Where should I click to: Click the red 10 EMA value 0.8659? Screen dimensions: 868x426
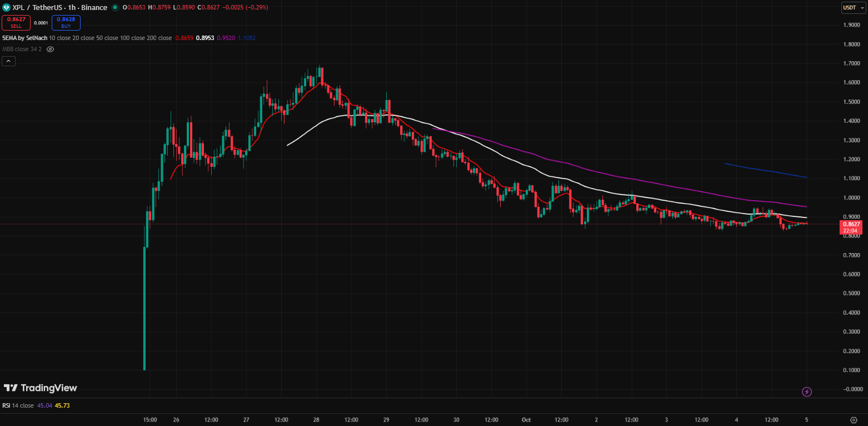click(184, 38)
